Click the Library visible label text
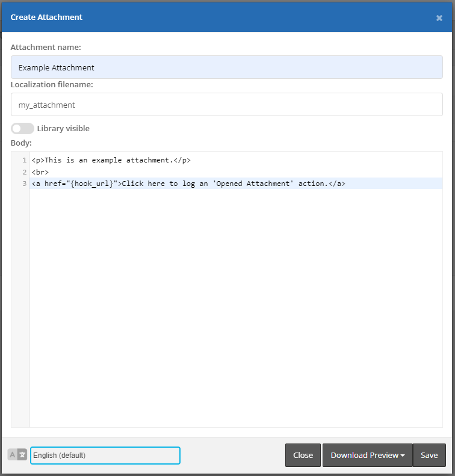The width and height of the screenshot is (455, 476). click(x=63, y=128)
